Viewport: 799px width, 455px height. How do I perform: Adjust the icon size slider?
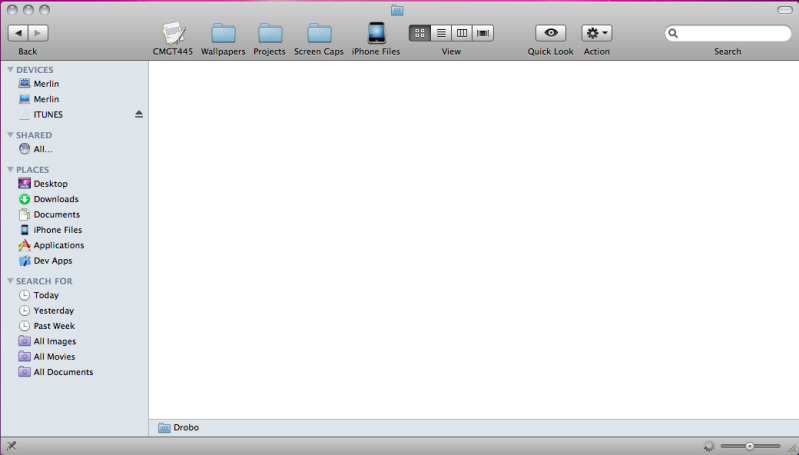click(750, 446)
